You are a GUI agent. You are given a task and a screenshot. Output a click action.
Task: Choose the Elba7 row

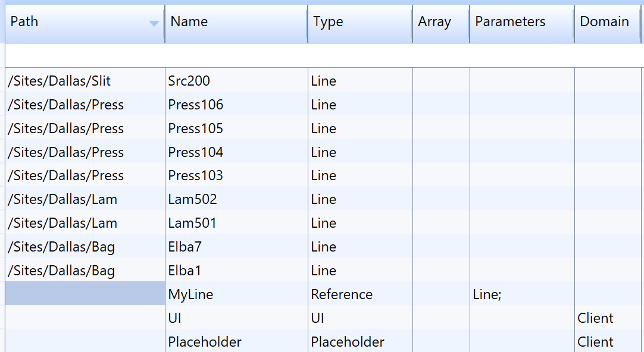(x=185, y=247)
